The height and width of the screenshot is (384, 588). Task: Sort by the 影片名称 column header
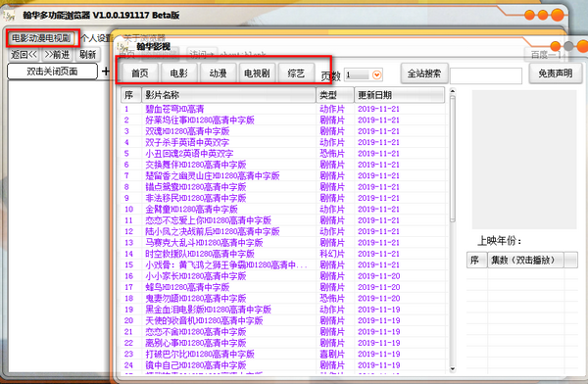point(228,95)
